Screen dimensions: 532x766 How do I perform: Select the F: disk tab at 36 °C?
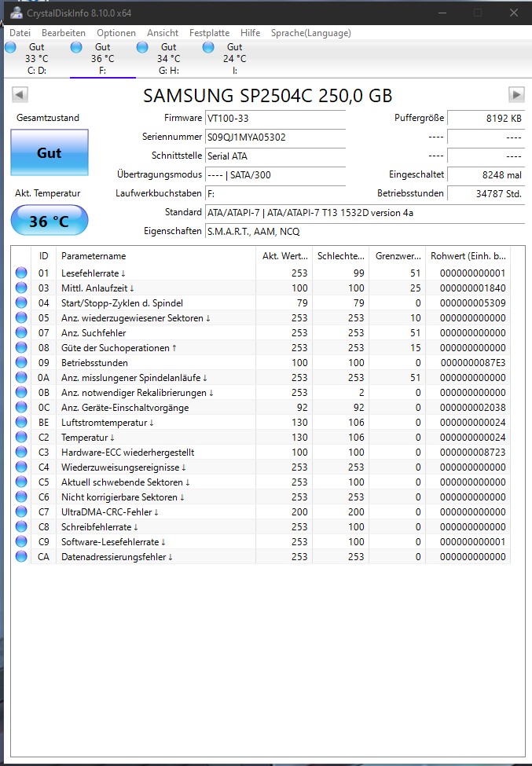(103, 59)
